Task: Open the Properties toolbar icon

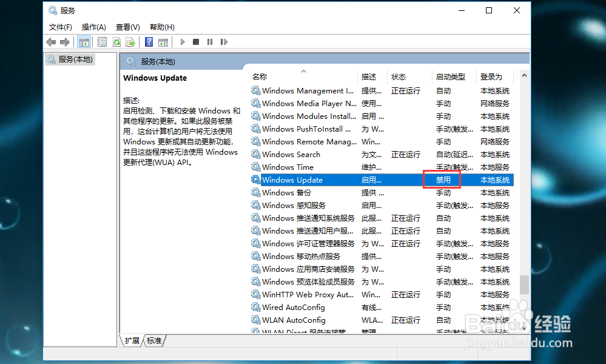Action: [x=102, y=42]
